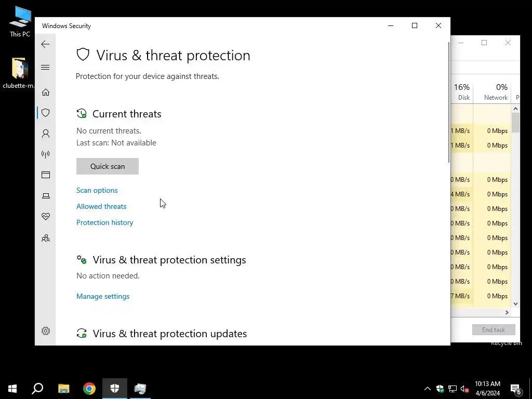
Task: Open Family options via the people icon
Action: pyautogui.click(x=46, y=238)
